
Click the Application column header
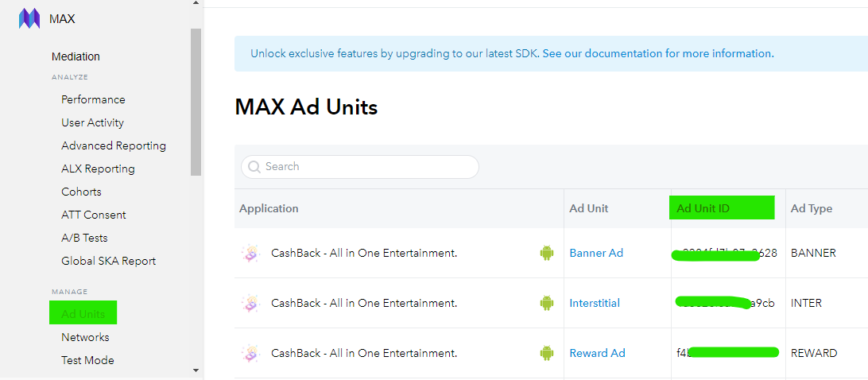click(x=269, y=209)
